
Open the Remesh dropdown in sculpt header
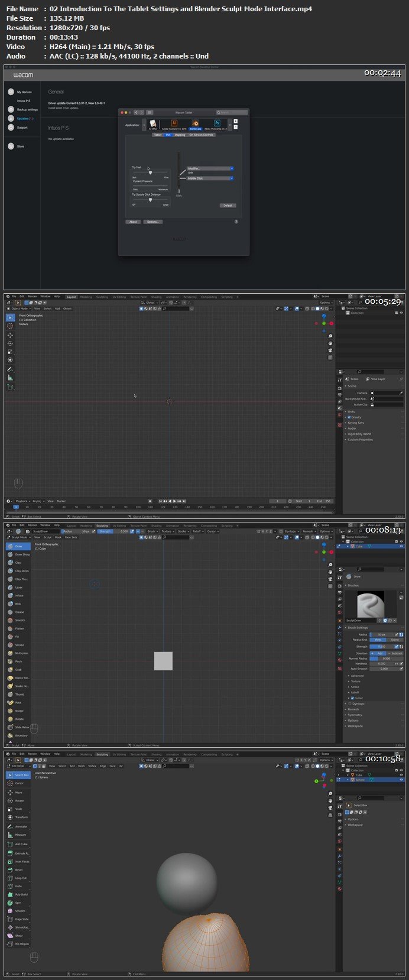[x=309, y=531]
